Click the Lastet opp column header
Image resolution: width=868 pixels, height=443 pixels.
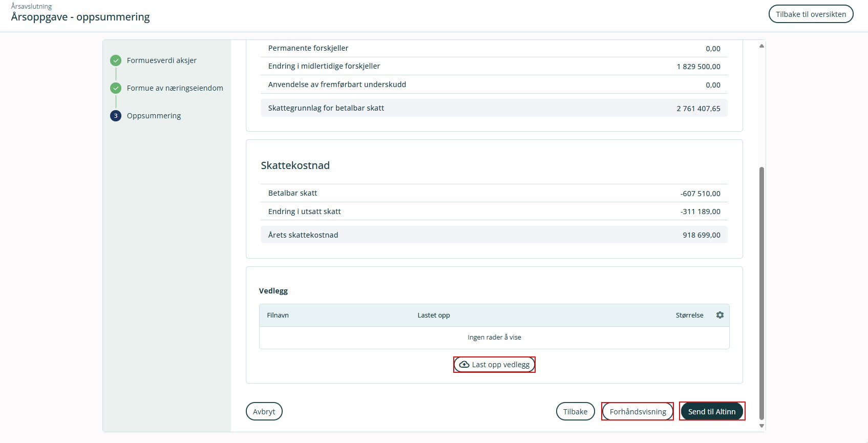pyautogui.click(x=433, y=315)
